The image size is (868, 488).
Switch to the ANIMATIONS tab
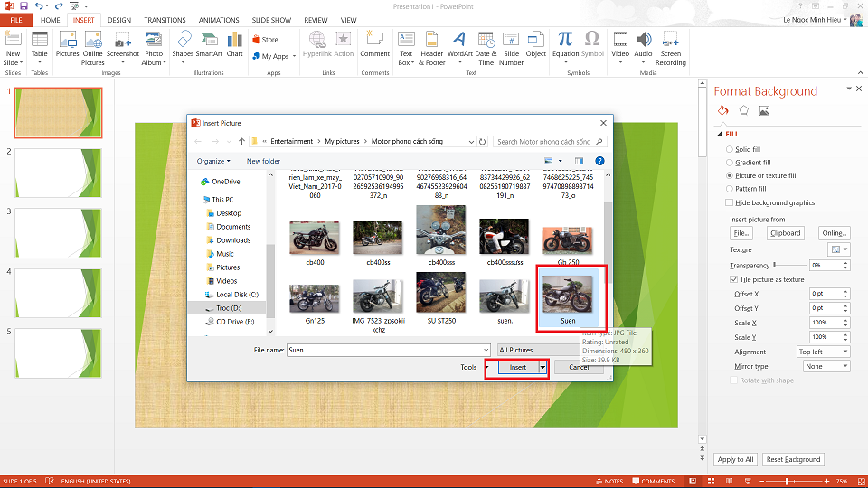(219, 20)
